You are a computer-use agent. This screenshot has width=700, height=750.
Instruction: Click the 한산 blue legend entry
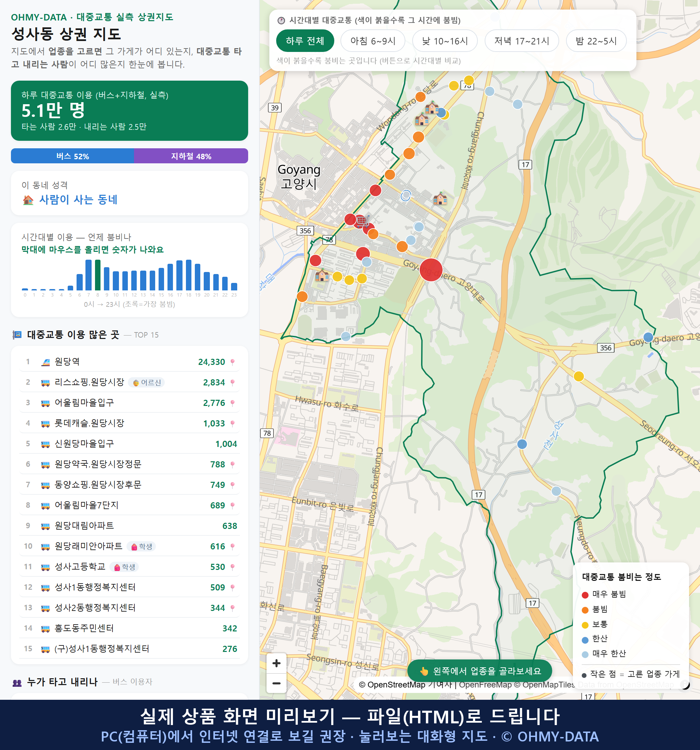pyautogui.click(x=595, y=639)
